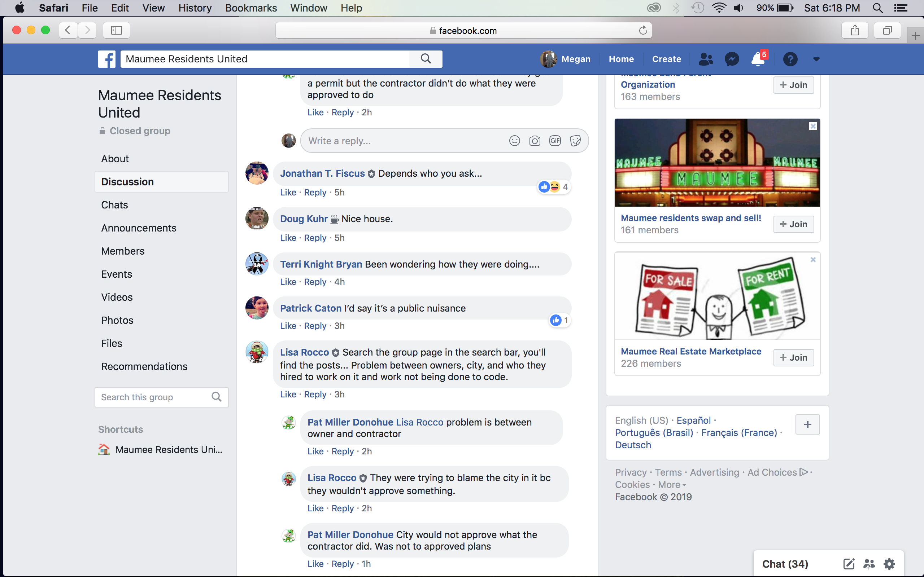Click the Search this group field

[x=153, y=397]
